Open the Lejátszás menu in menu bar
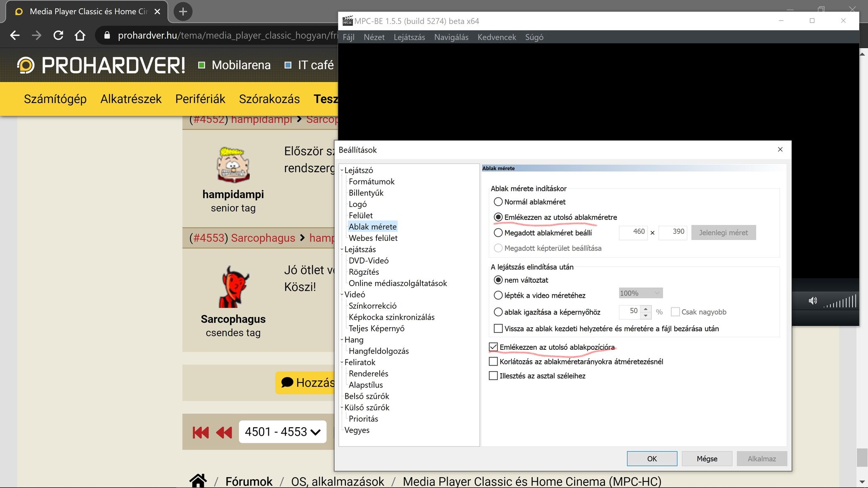Viewport: 868px width, 488px height. point(409,37)
